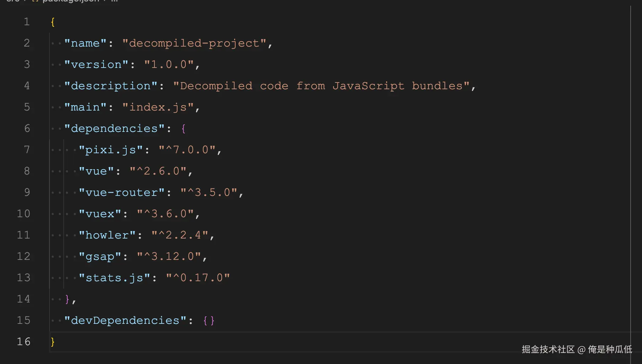Viewport: 642px width, 364px height.
Task: Select line 9 via its line number
Action: pos(27,193)
